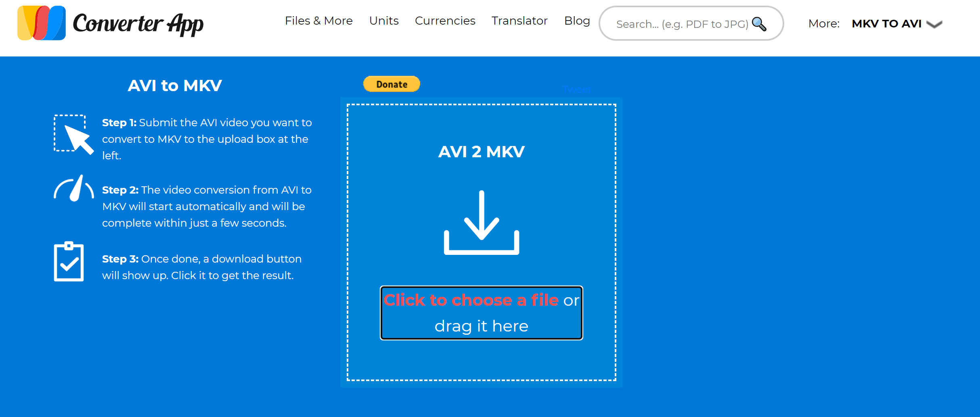Switch to the Currencies section
The height and width of the screenshot is (417, 980).
click(445, 21)
